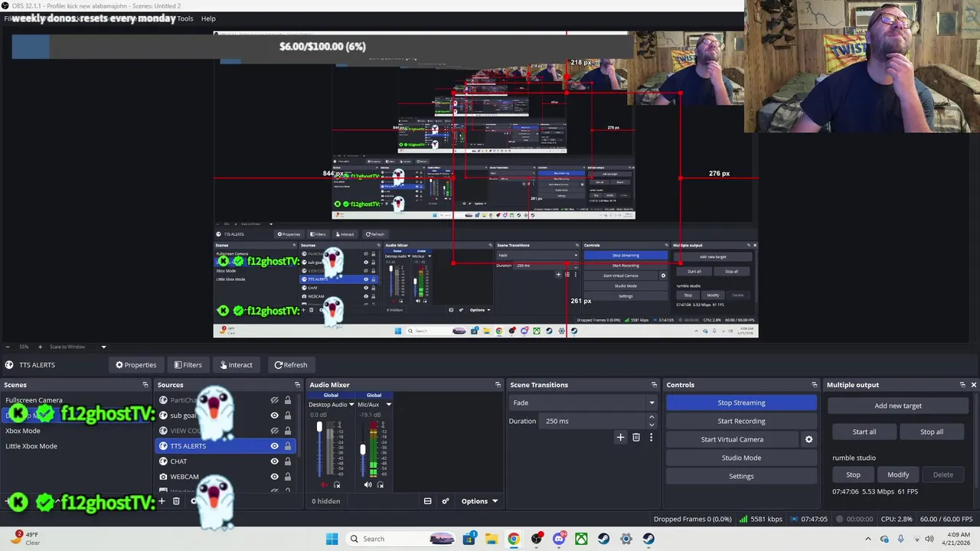Open transition three-dot menu

tap(651, 438)
